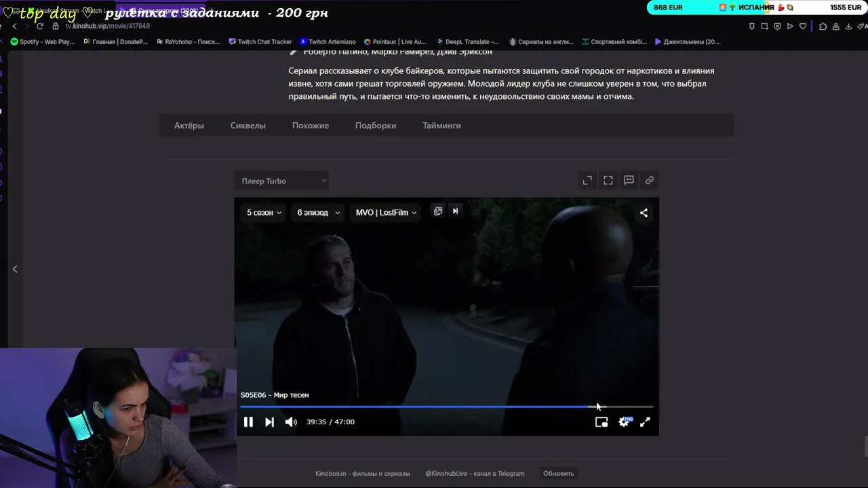
Task: Open the Главная | DonateP... bookmark
Action: [x=115, y=42]
